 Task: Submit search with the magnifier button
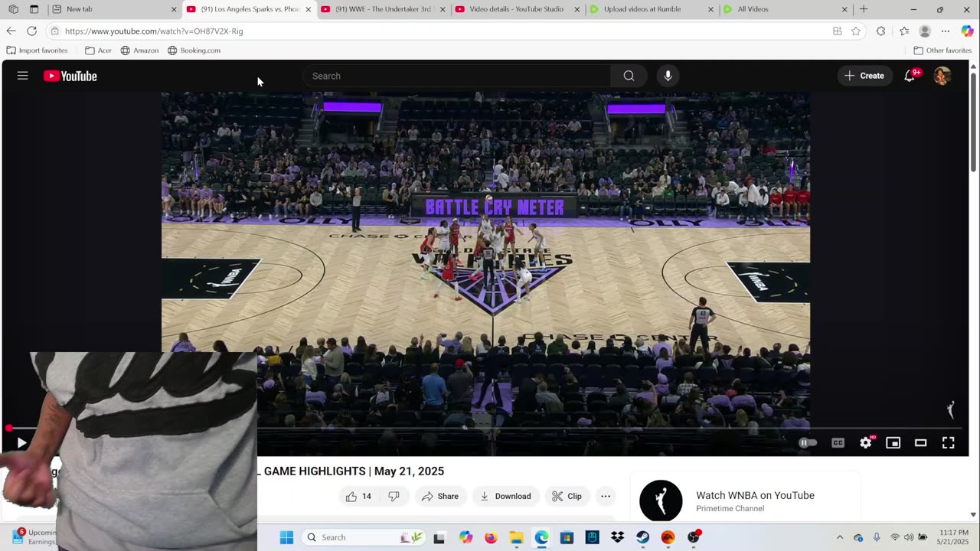[x=629, y=76]
